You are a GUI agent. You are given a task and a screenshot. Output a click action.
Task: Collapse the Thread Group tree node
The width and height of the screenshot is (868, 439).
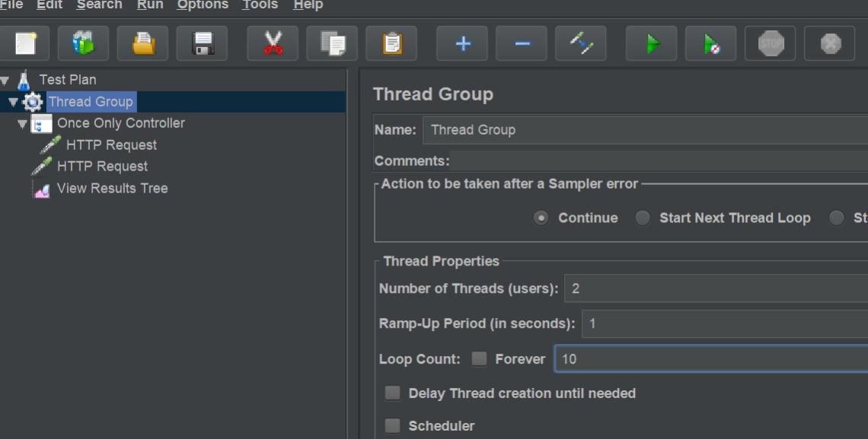coord(13,102)
